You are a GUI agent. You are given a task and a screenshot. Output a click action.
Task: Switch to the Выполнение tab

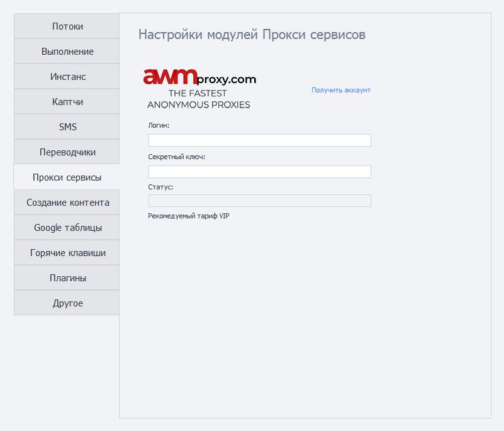tap(67, 52)
